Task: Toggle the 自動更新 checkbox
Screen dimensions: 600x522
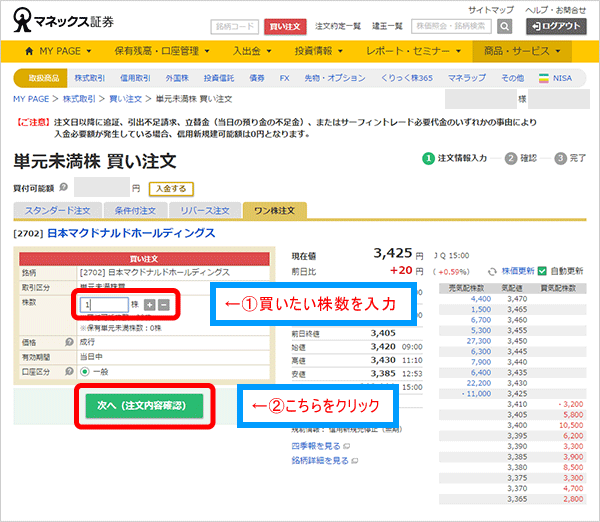Action: (x=543, y=271)
